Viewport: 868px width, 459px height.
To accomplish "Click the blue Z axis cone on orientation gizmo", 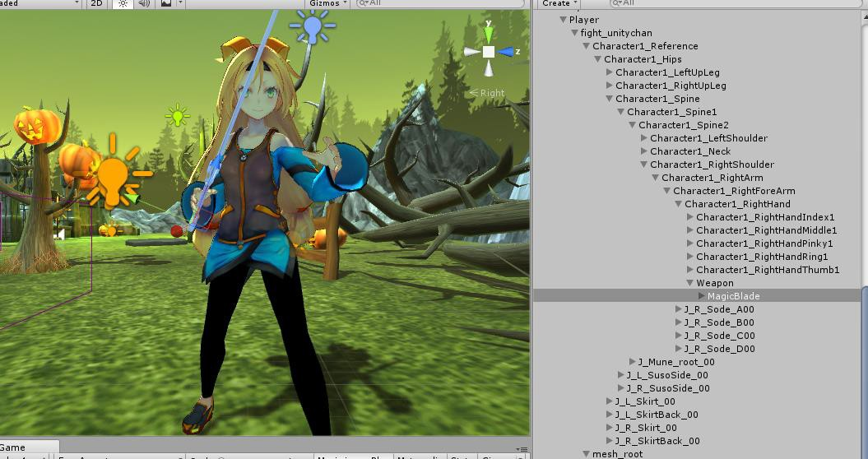I will (507, 52).
